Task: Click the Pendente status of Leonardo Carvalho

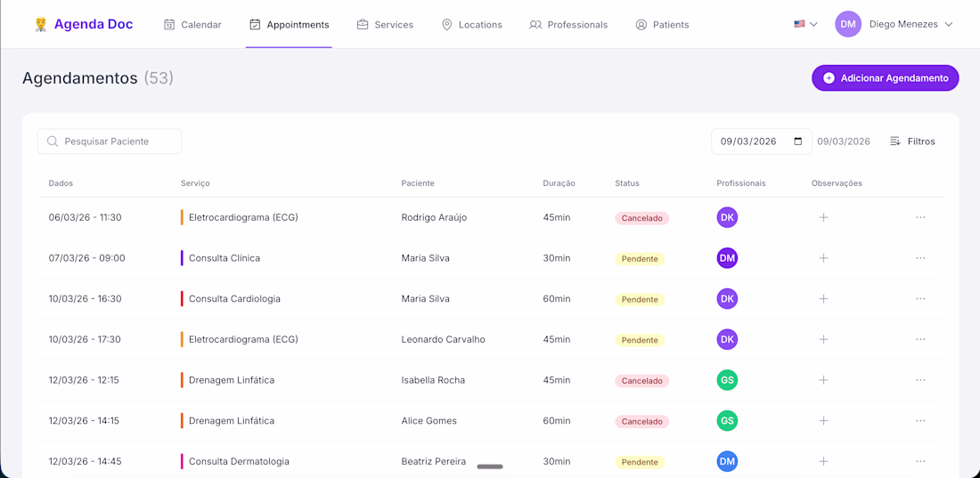Action: 640,340
